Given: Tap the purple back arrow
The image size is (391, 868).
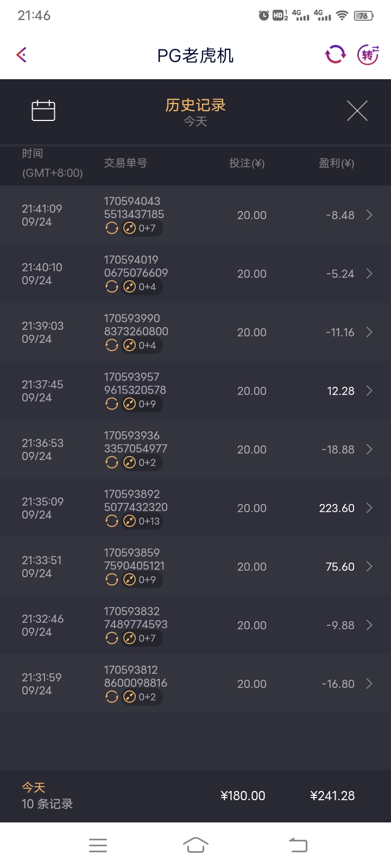Looking at the screenshot, I should 22,55.
